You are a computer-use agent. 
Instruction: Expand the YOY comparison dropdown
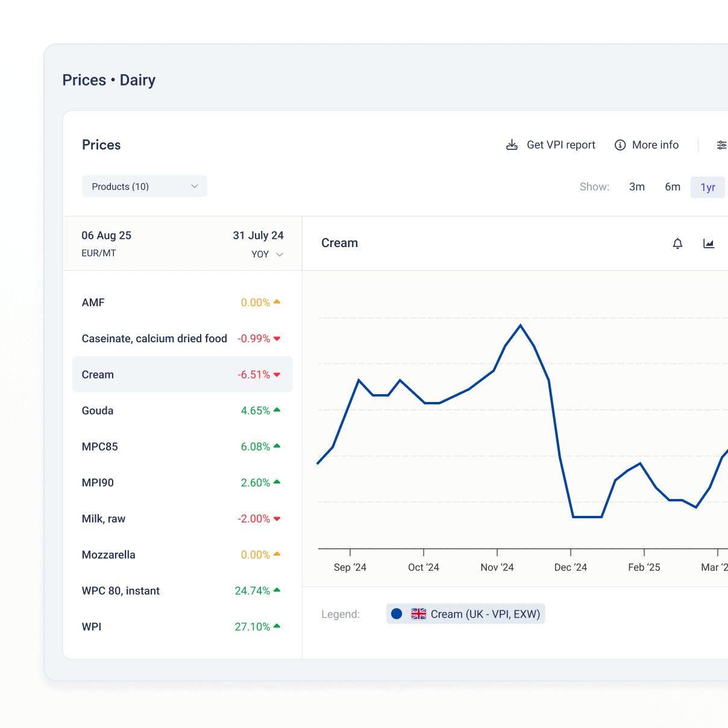pos(267,254)
